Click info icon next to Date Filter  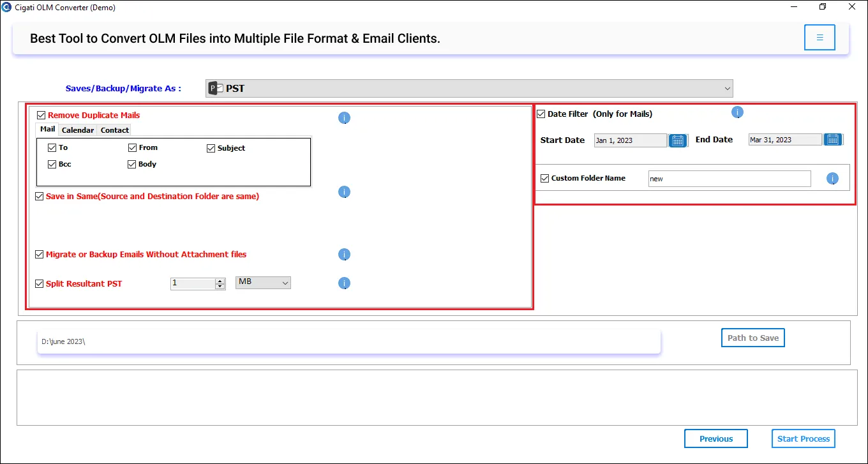point(737,113)
